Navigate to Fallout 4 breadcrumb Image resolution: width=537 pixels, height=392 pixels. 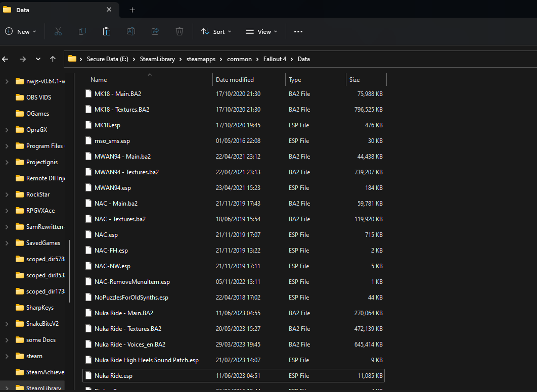(x=275, y=59)
